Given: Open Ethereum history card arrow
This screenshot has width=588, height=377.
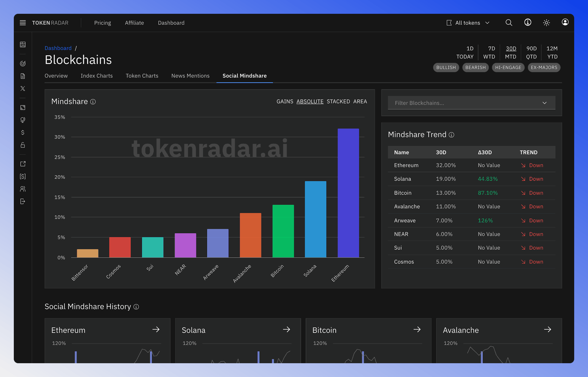Looking at the screenshot, I should click(x=156, y=329).
